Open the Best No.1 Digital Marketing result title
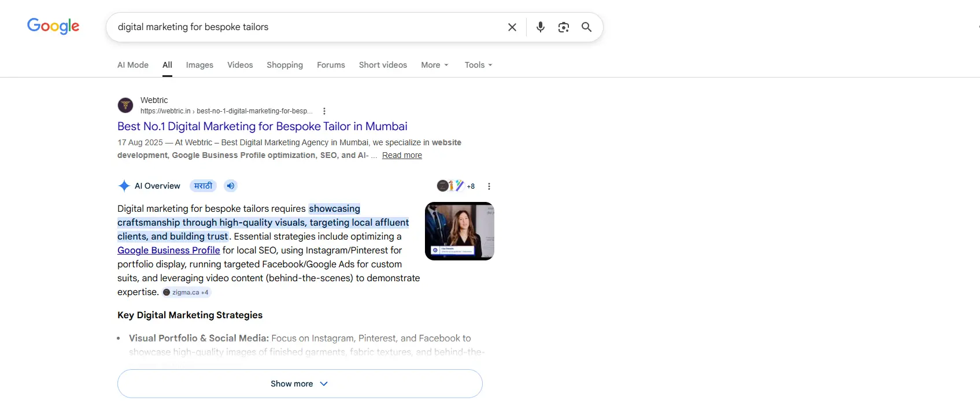Screen dimensions: 980x401 click(x=262, y=126)
